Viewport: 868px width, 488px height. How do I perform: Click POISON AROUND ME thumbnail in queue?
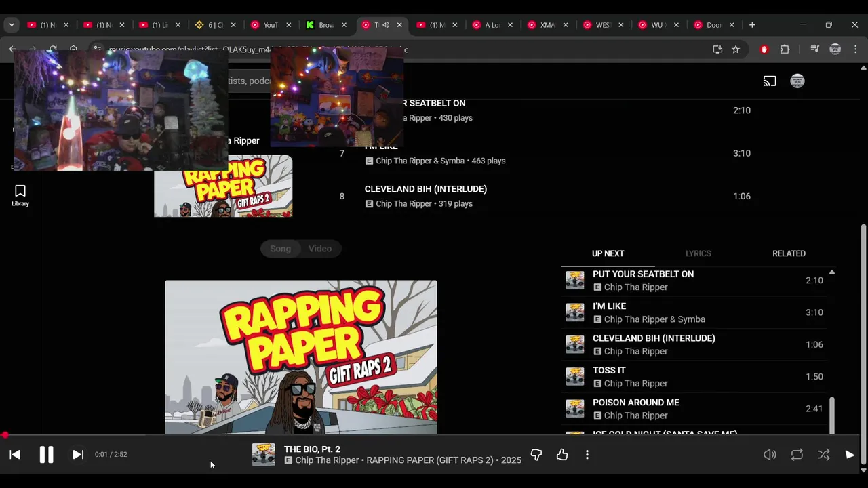click(575, 409)
